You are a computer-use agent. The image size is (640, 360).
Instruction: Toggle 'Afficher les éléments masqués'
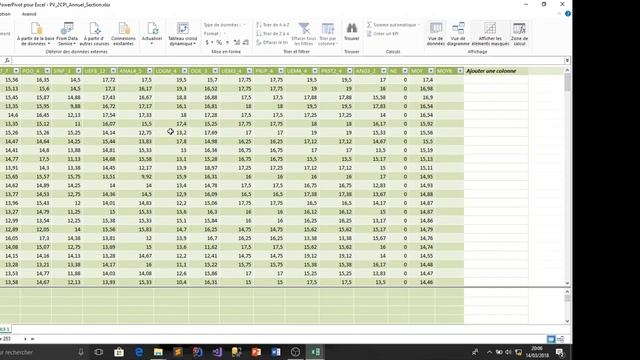pyautogui.click(x=490, y=33)
